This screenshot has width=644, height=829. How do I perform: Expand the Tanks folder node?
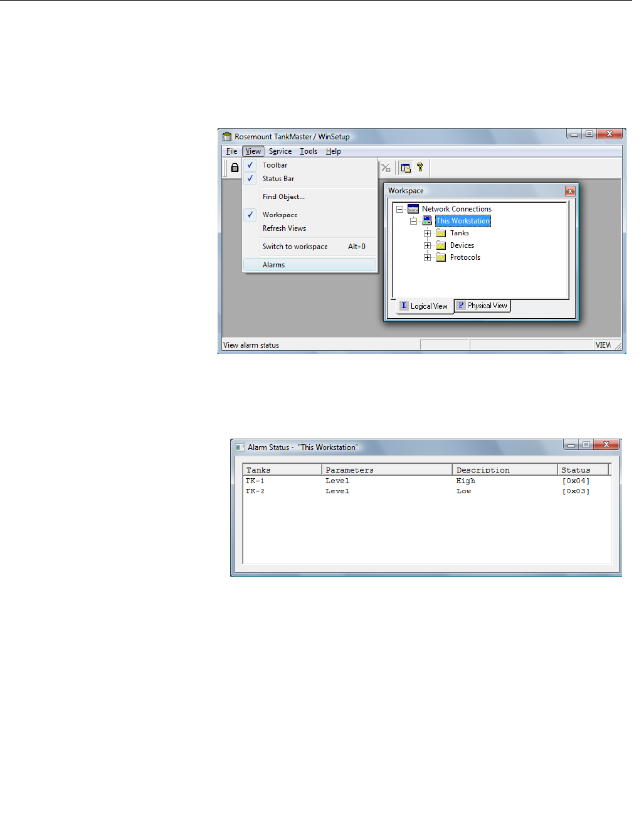[x=427, y=233]
